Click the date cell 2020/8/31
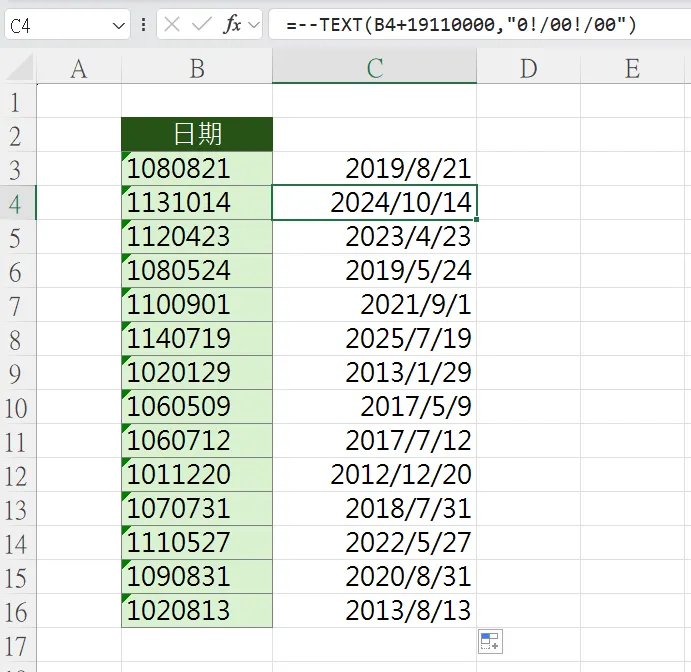Viewport: 691px width, 672px height. point(375,576)
